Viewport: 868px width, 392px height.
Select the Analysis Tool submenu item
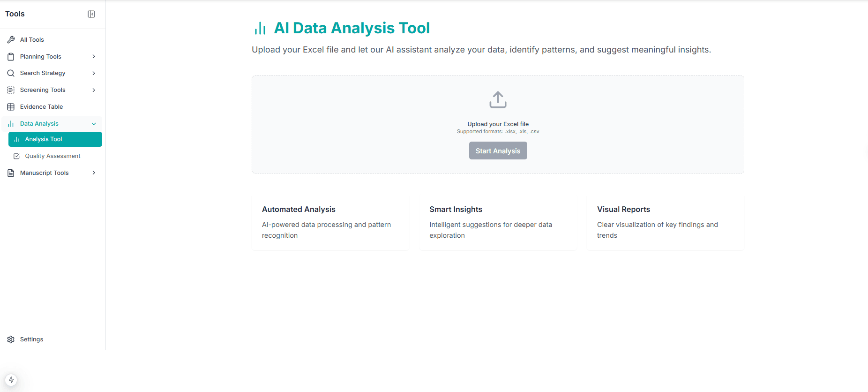click(55, 139)
